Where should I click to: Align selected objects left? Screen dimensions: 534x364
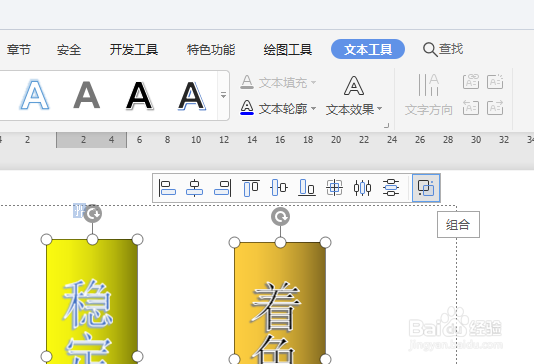pos(167,188)
